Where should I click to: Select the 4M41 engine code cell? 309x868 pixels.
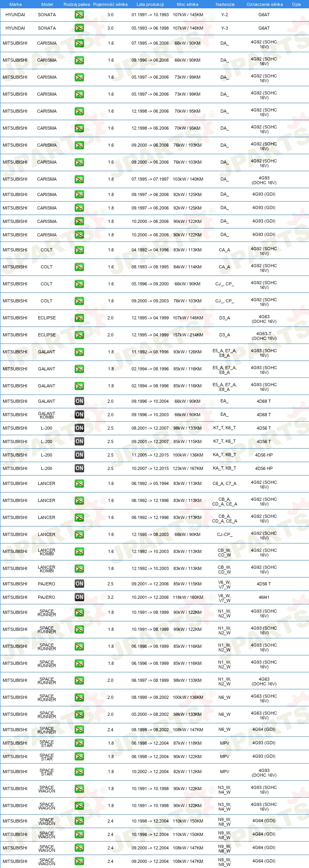point(264,597)
